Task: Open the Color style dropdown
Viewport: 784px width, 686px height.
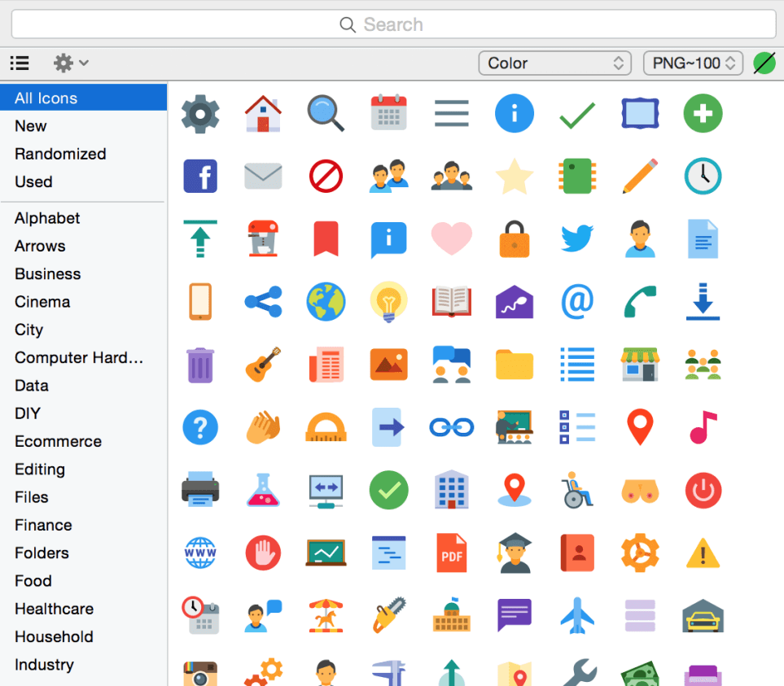Action: click(x=554, y=63)
